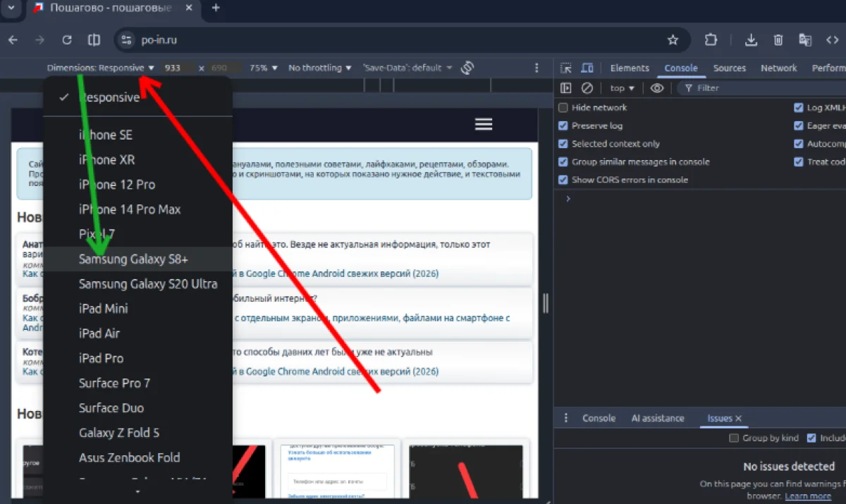846x504 pixels.
Task: Open the drawer three-dot menu
Action: [565, 418]
